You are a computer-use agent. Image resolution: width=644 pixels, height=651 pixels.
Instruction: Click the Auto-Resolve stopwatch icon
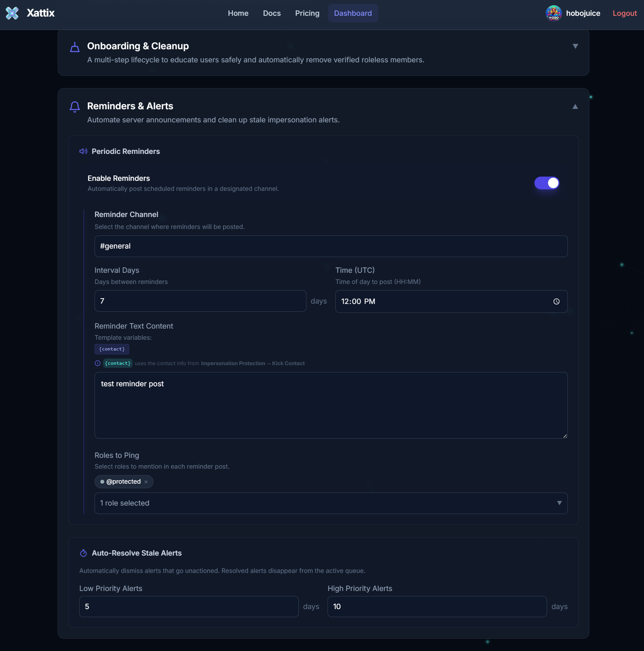(83, 553)
